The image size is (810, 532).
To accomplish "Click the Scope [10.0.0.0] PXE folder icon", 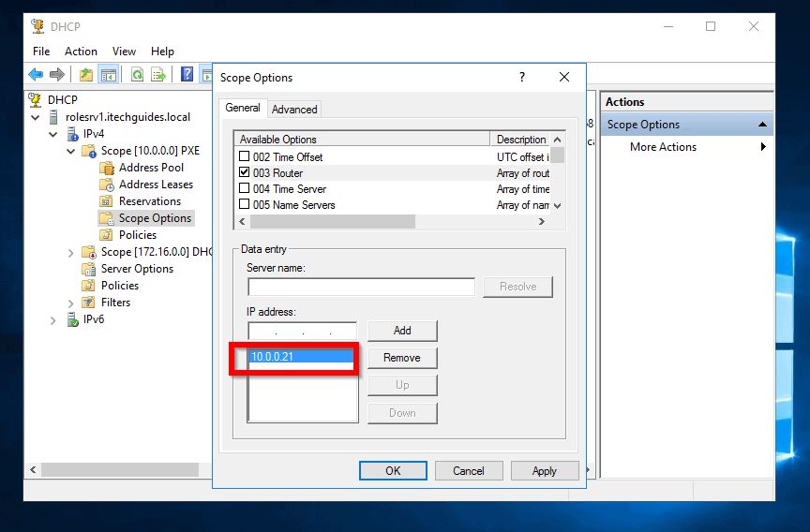I will (x=89, y=151).
